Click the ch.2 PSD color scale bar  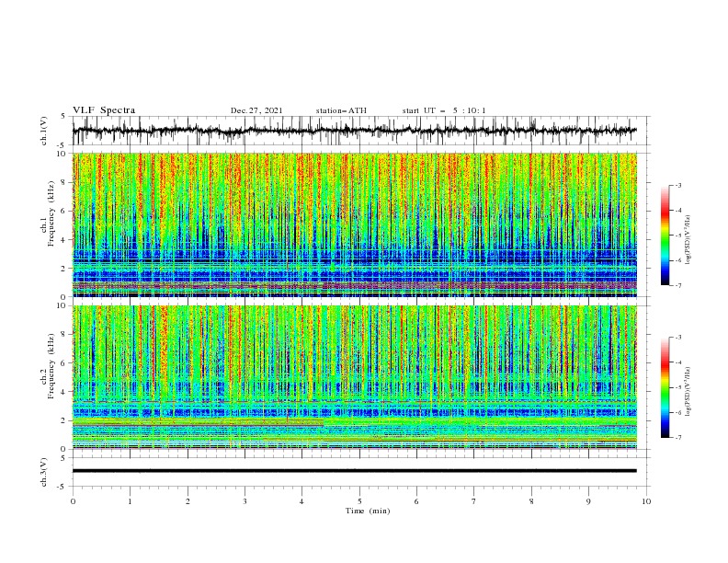pos(665,387)
